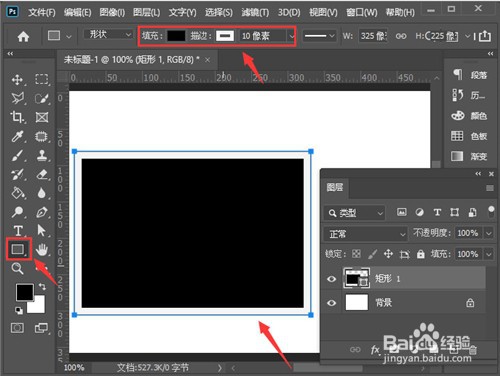
Task: Expand the status bar info arrow
Action: tap(220, 368)
